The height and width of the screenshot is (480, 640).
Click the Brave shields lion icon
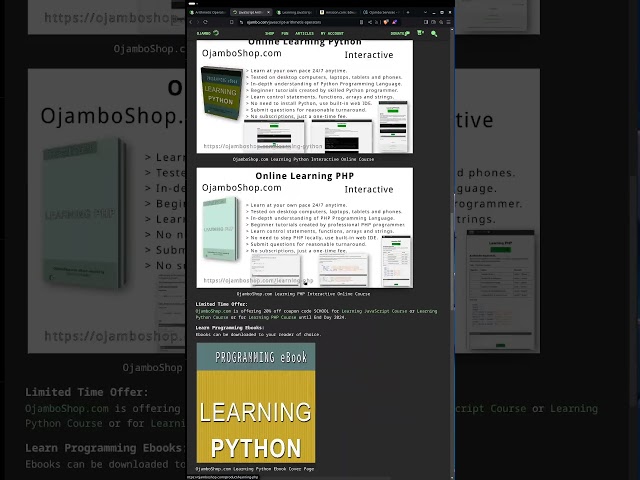tap(386, 22)
